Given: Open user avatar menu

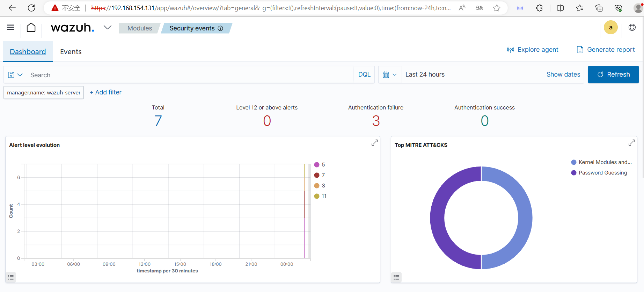Looking at the screenshot, I should (x=611, y=28).
